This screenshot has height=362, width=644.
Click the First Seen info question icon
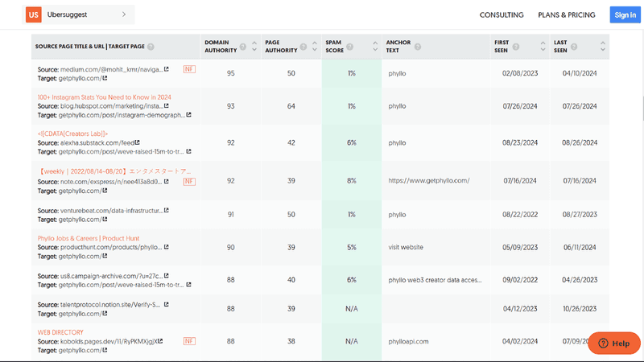tap(516, 47)
